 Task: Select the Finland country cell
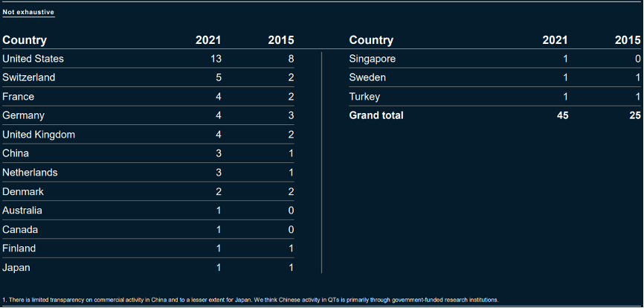[19, 248]
